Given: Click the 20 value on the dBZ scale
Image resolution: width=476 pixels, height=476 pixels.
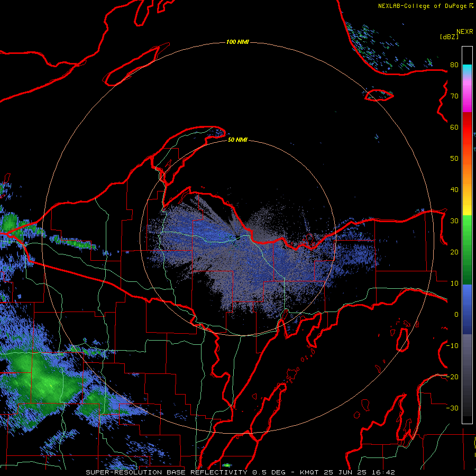Looking at the screenshot, I should point(454,252).
